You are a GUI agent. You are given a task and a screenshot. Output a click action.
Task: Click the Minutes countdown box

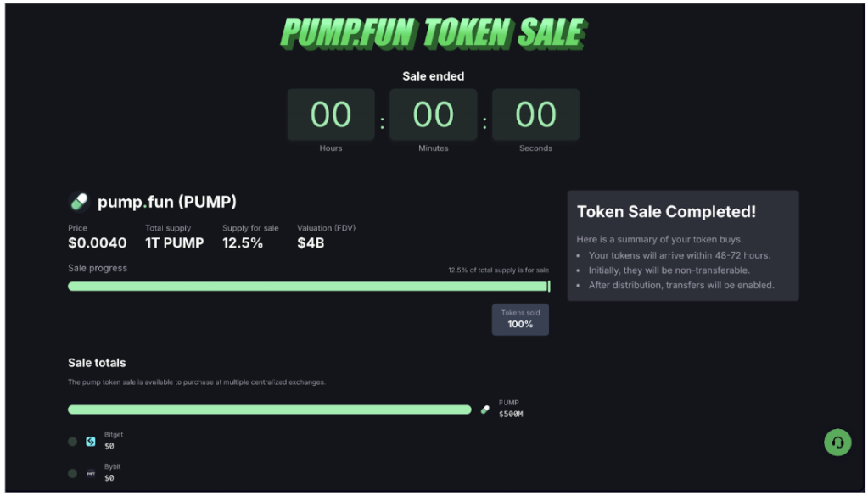(x=434, y=114)
